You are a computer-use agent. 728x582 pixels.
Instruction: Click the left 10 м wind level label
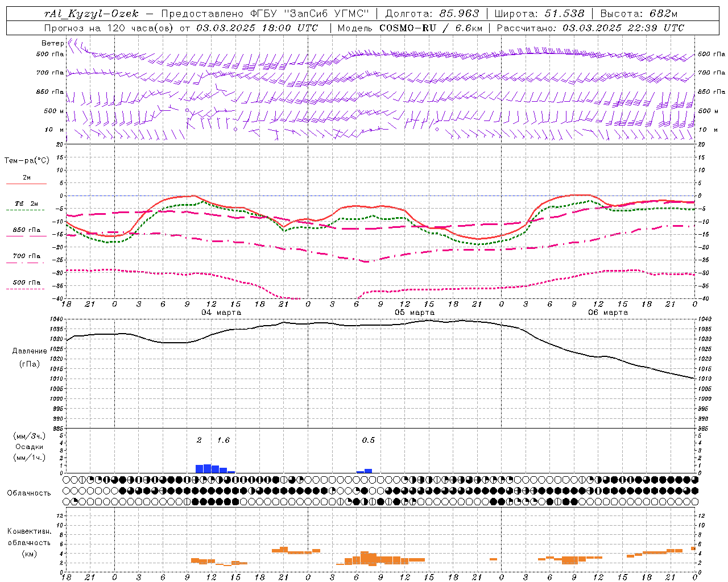pos(55,130)
